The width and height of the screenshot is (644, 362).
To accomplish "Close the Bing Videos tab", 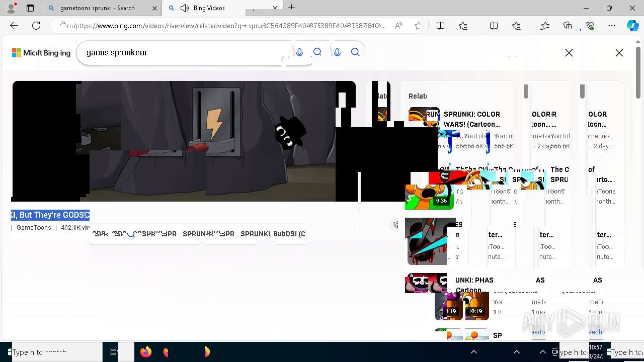I will [x=275, y=8].
